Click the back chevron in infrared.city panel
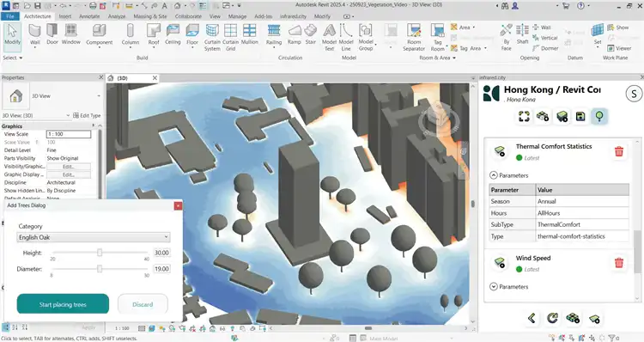 point(532,318)
